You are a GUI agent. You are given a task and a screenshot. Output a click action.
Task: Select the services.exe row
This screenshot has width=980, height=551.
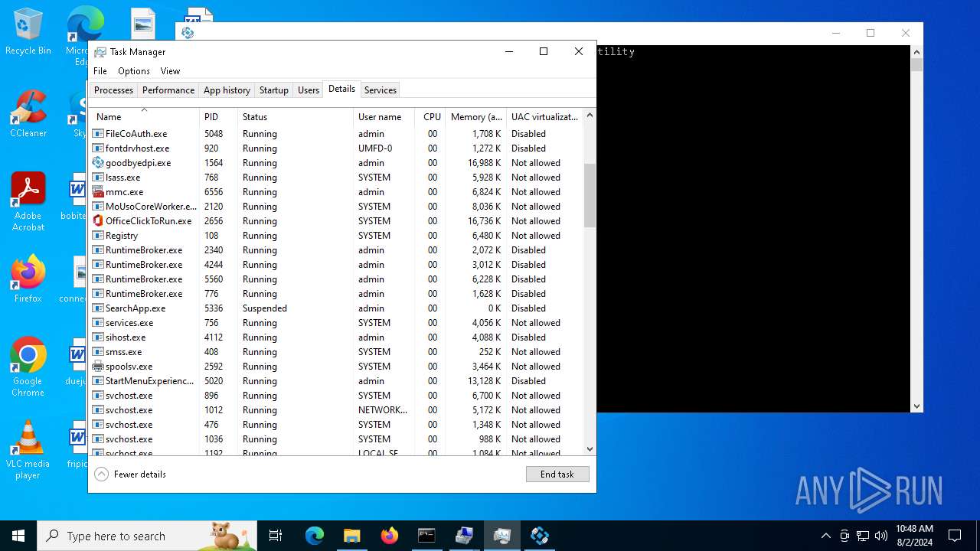(336, 323)
